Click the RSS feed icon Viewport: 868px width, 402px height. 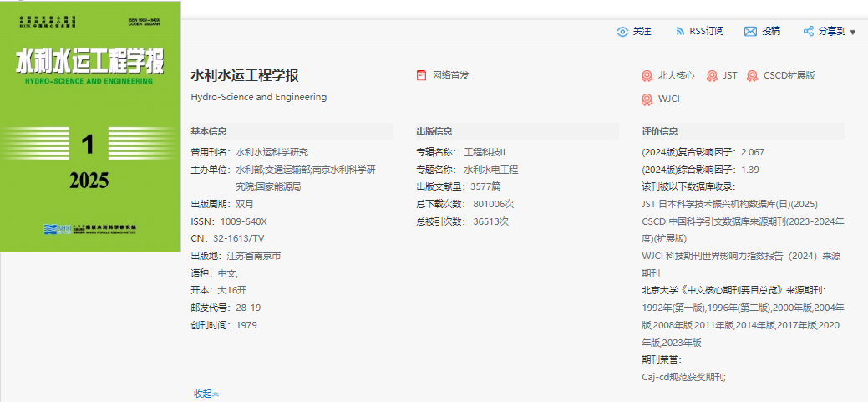[x=680, y=32]
